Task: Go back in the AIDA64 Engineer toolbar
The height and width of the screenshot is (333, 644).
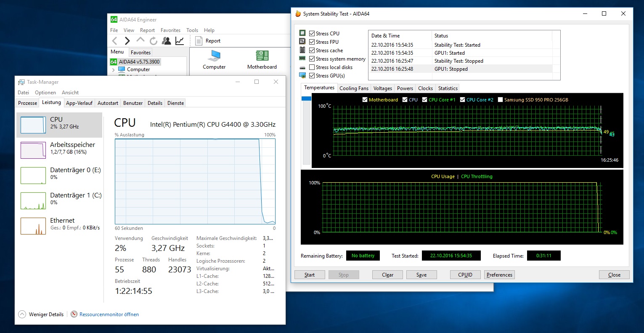Action: click(114, 41)
